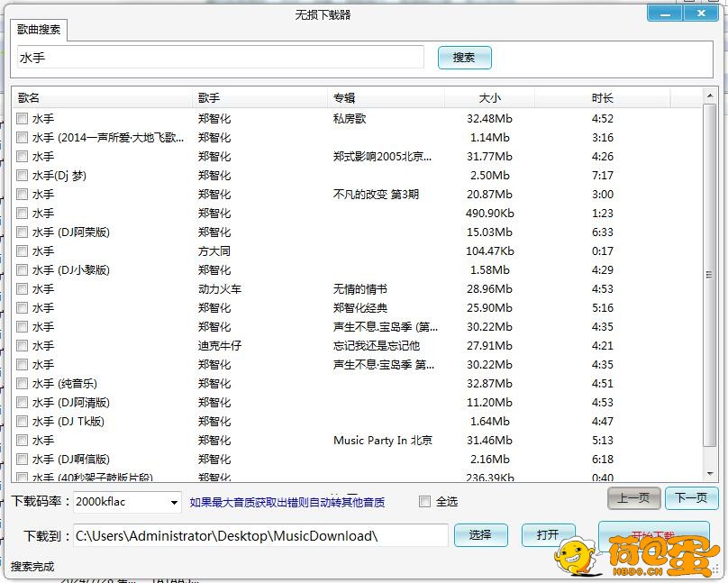Click the duration value 5:13
The height and width of the screenshot is (583, 728).
602,441
